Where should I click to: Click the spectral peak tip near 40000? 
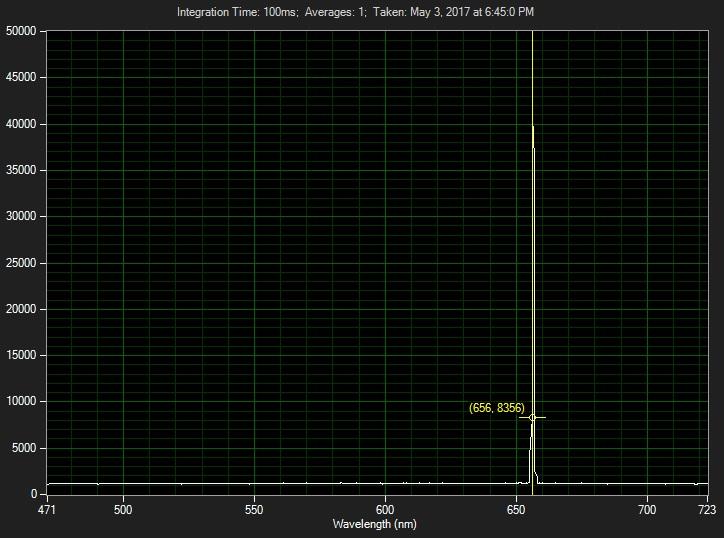click(533, 127)
